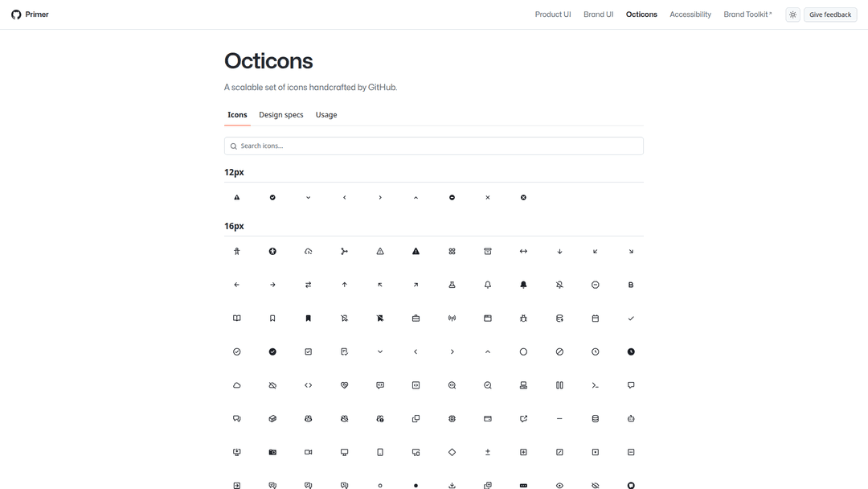Switch to the Design specs tab
Image resolution: width=868 pixels, height=489 pixels.
click(x=281, y=115)
